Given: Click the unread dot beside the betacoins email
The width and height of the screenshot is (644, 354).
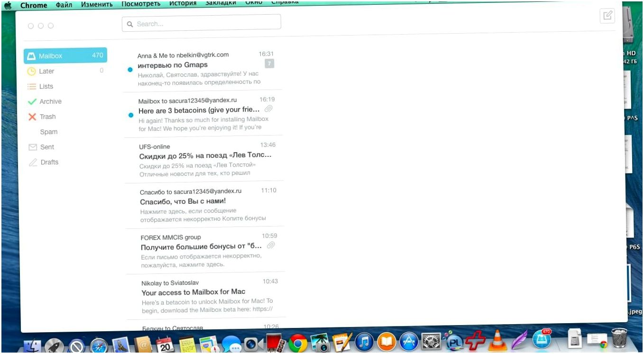Looking at the screenshot, I should pos(131,115).
